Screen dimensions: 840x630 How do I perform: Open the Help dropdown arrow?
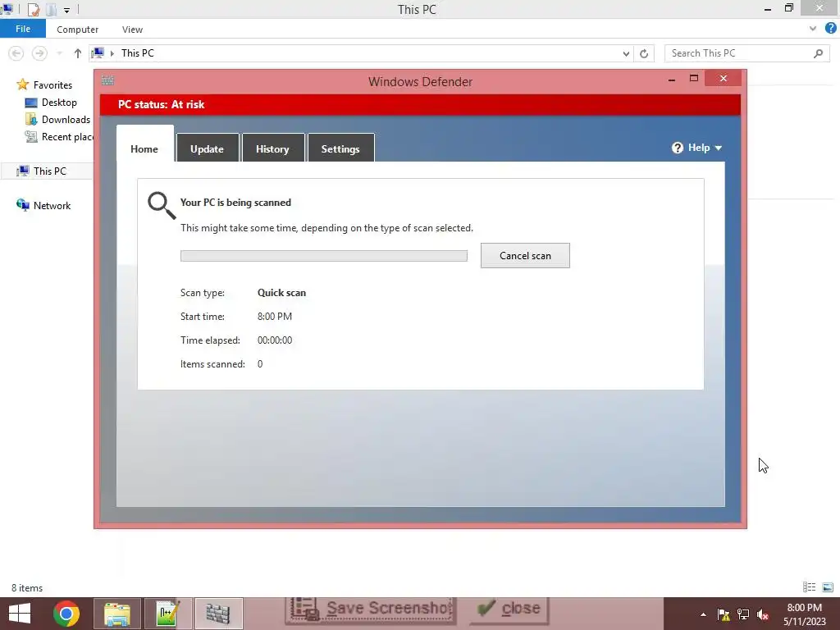click(719, 148)
